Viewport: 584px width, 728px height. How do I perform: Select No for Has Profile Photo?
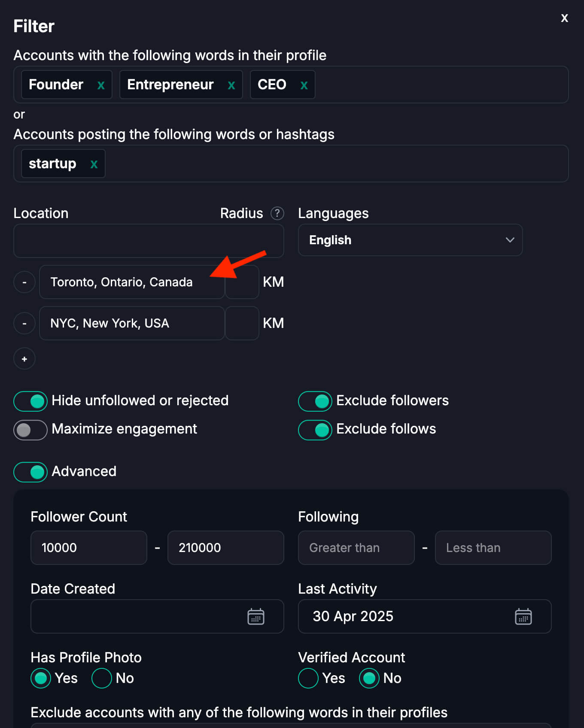point(102,678)
